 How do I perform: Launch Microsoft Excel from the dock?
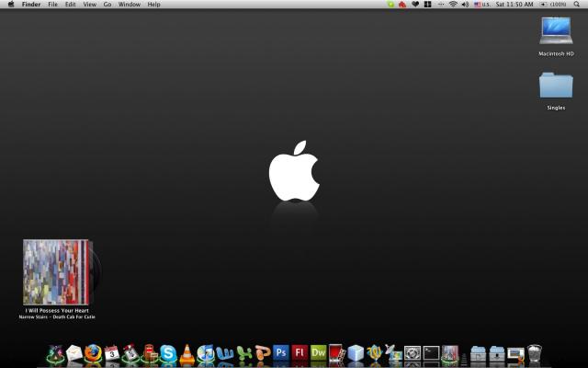click(243, 353)
